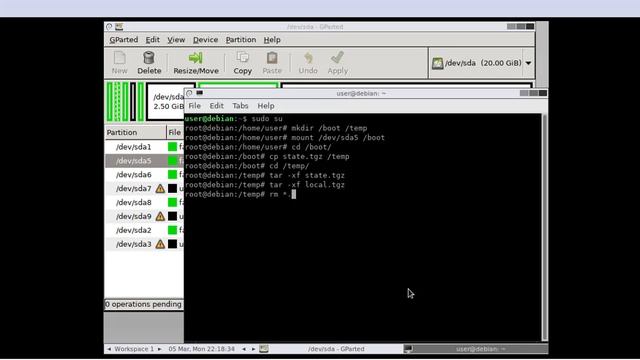Click the warning icon beside /dev/sda9
This screenshot has height=360, width=640.
[160, 216]
